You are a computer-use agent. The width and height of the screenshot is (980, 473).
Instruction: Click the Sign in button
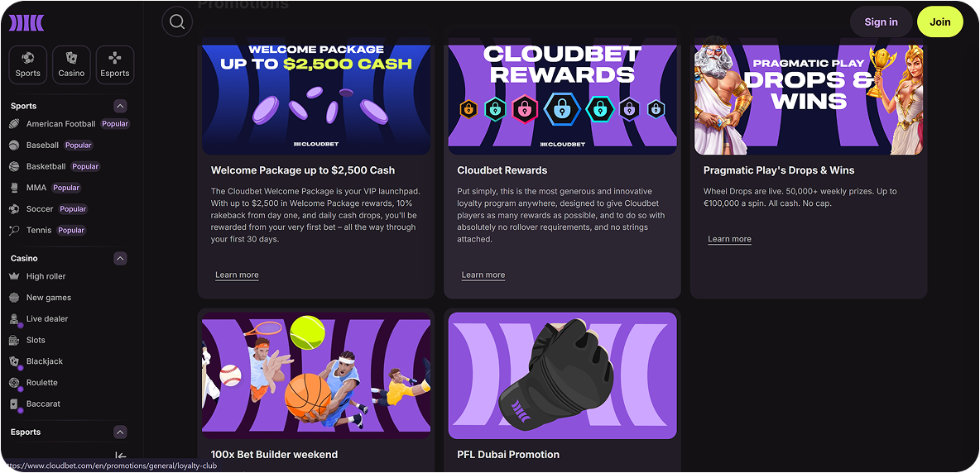coord(882,21)
